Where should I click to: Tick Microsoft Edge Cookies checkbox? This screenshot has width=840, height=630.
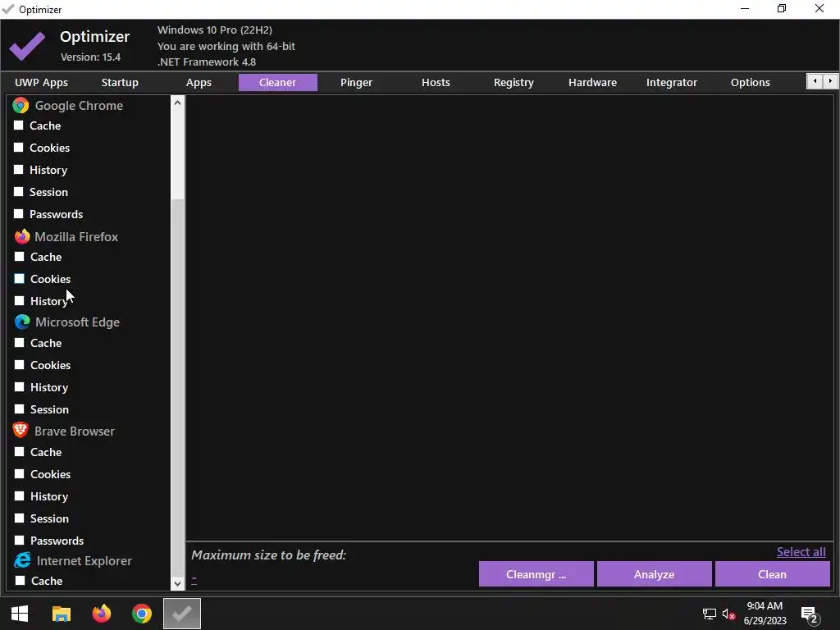tap(20, 364)
